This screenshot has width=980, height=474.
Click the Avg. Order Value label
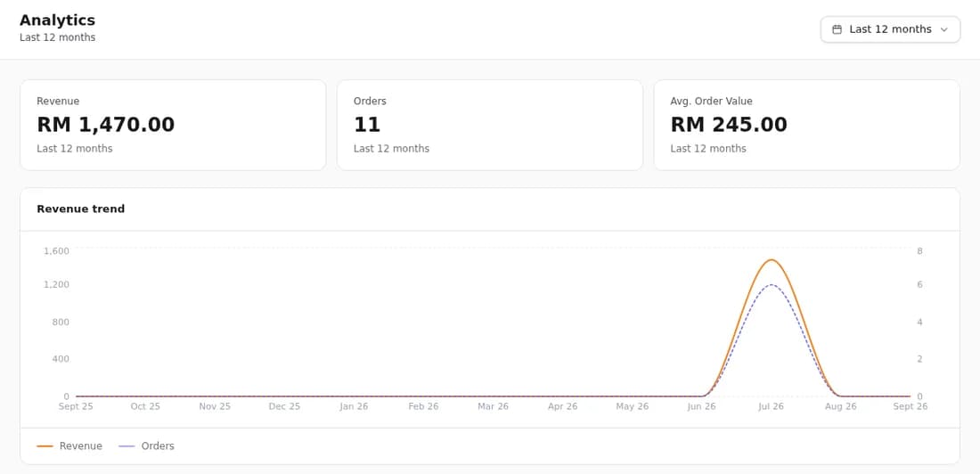(x=711, y=101)
